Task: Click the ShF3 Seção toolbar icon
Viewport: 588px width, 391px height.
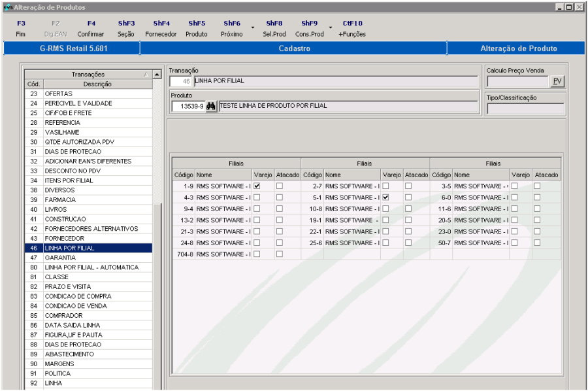Action: pyautogui.click(x=125, y=28)
